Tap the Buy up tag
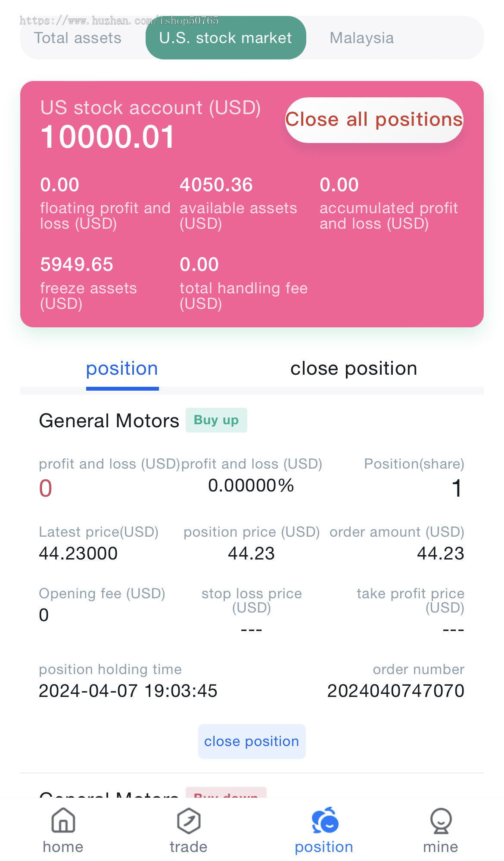Viewport: 504px width, 861px height. coord(216,420)
